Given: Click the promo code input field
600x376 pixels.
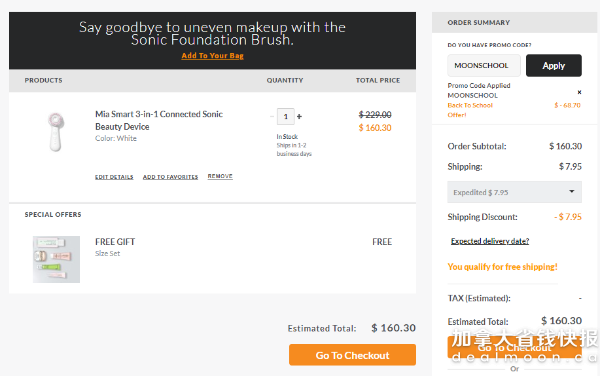Looking at the screenshot, I should 484,65.
